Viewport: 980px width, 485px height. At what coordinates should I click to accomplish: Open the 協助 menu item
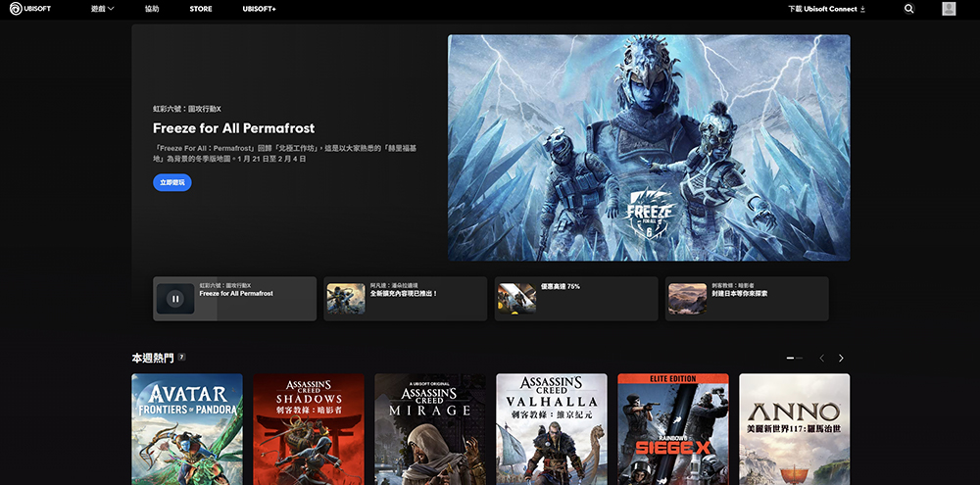[152, 9]
